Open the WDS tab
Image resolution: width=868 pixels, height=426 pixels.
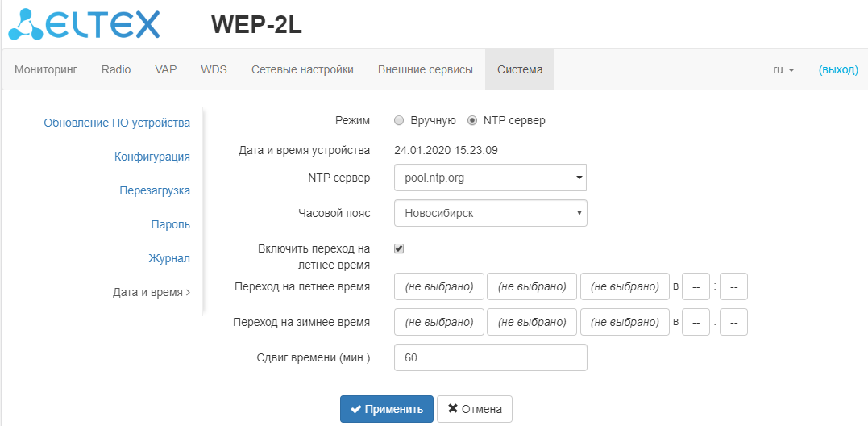point(214,69)
